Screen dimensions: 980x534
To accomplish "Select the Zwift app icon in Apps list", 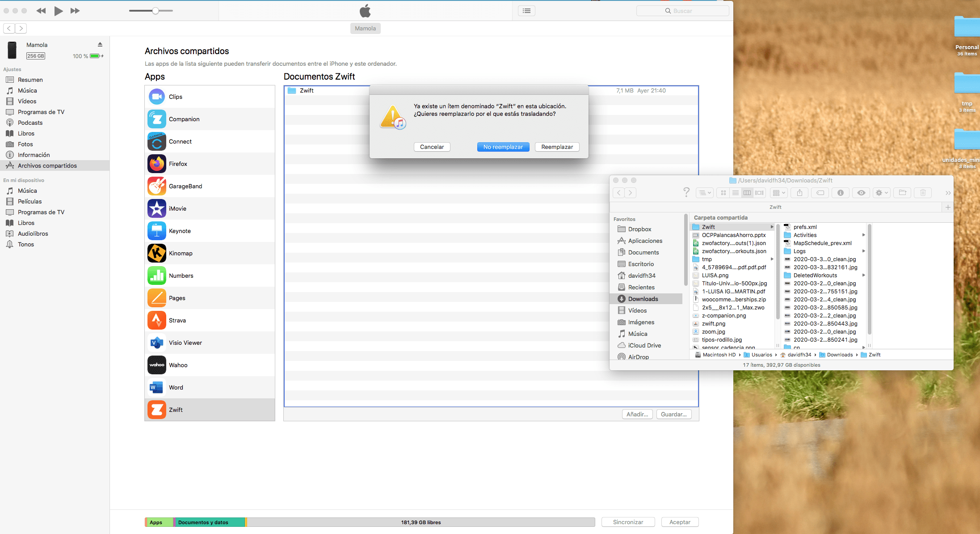I will (157, 410).
